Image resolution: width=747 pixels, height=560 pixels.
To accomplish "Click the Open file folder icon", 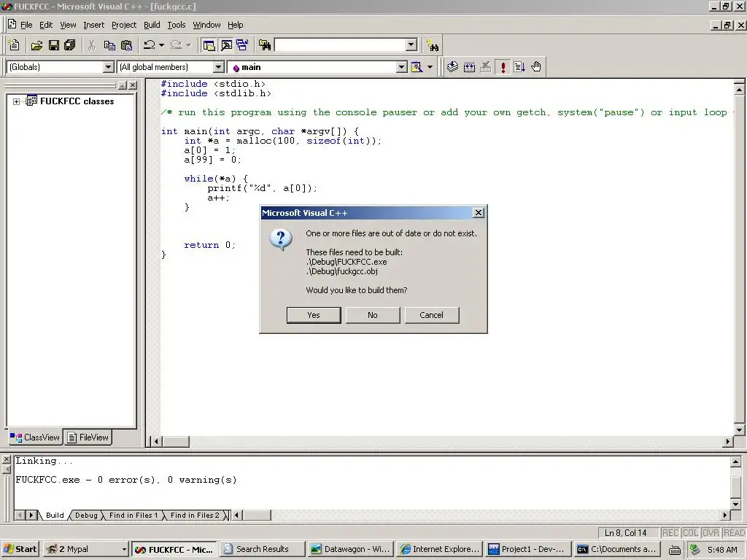I will (36, 45).
